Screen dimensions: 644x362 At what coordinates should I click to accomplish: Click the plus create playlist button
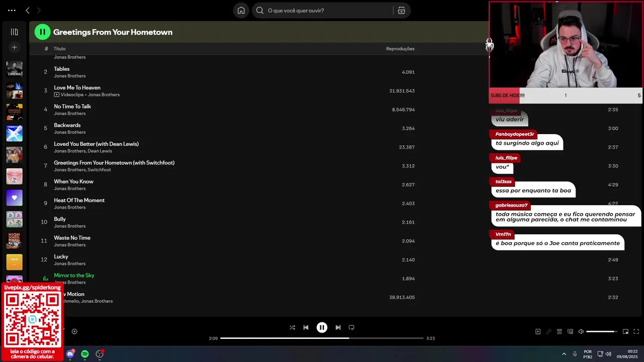coord(14,47)
